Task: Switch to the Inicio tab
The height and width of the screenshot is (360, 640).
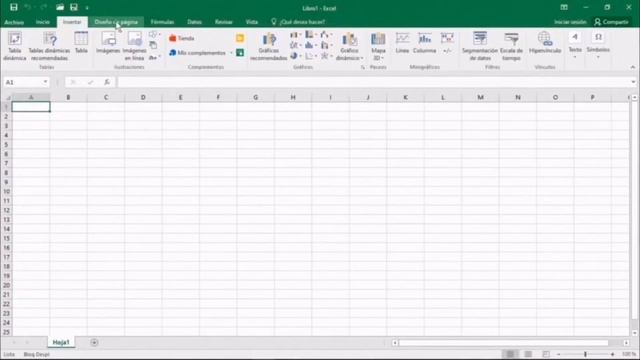Action: pos(43,22)
